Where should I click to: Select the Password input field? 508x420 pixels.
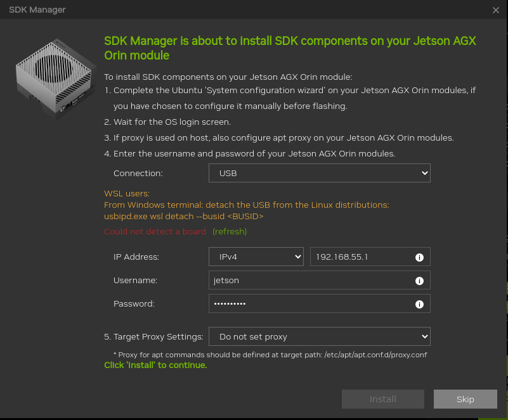(311, 303)
